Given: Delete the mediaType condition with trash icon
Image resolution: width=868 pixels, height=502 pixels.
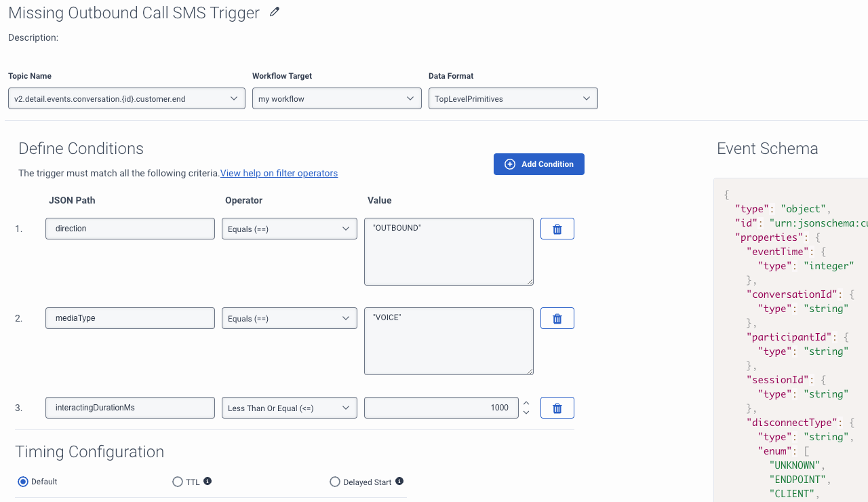Looking at the screenshot, I should pos(557,319).
